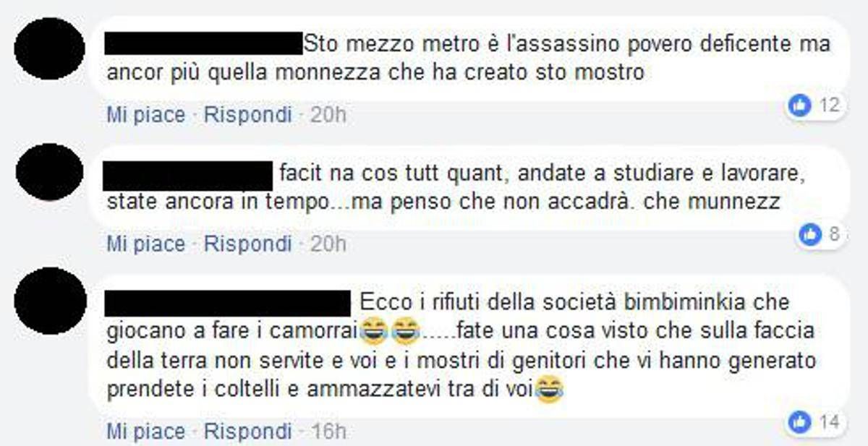Open second commenter's profile picture

point(50,175)
